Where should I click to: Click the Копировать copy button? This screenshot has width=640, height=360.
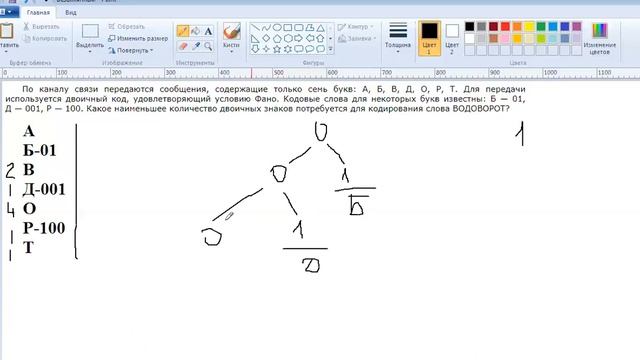click(x=44, y=38)
